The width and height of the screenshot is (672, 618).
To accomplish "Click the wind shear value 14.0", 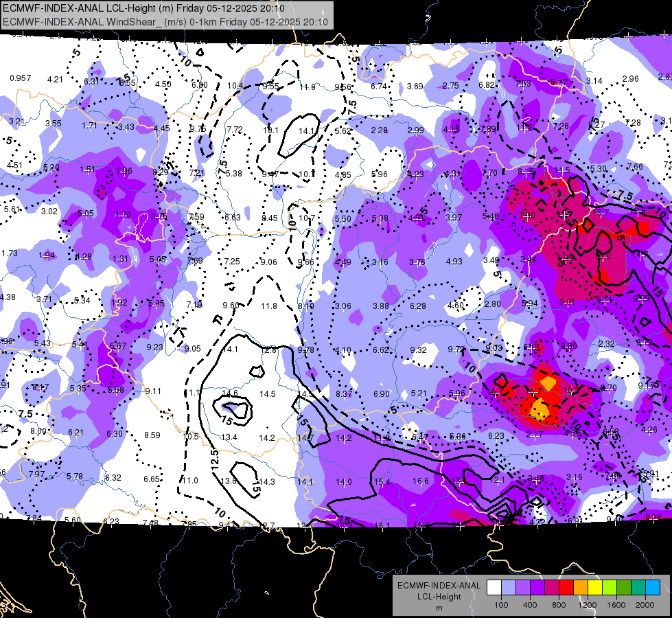I will 344,482.
